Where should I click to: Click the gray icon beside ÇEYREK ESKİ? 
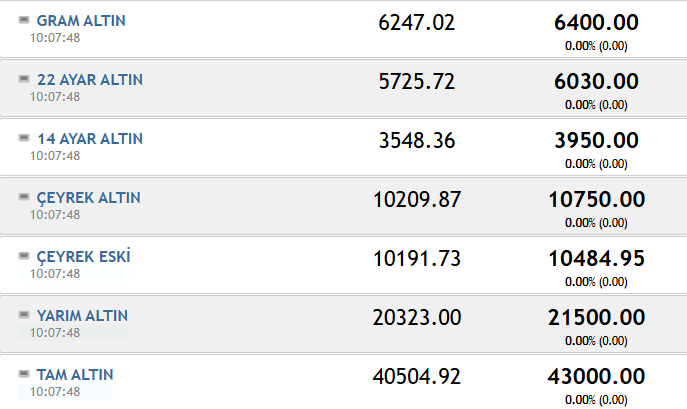pyautogui.click(x=24, y=256)
